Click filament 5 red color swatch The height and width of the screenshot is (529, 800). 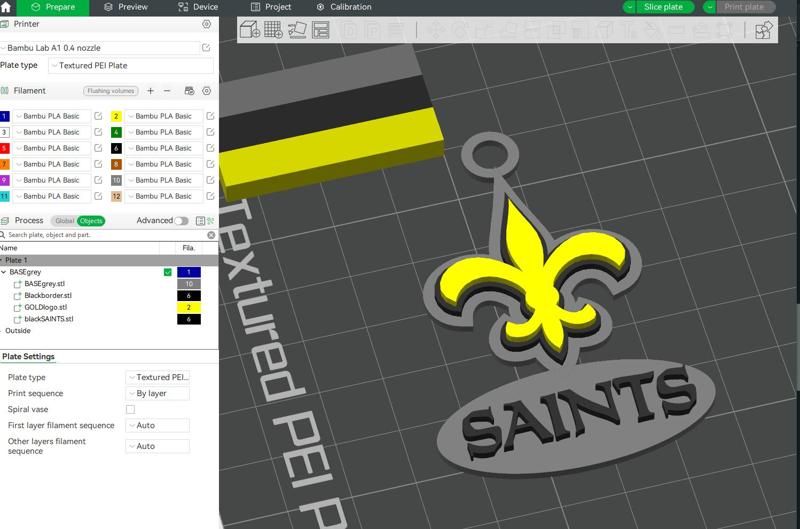5,148
